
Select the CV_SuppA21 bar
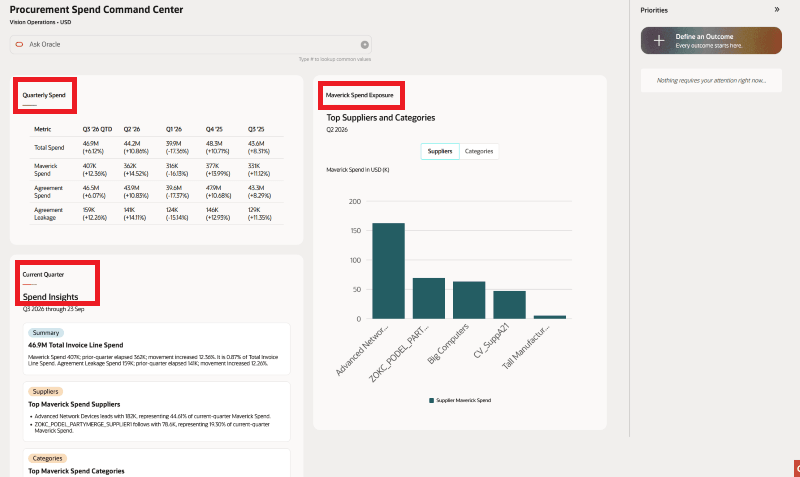509,305
